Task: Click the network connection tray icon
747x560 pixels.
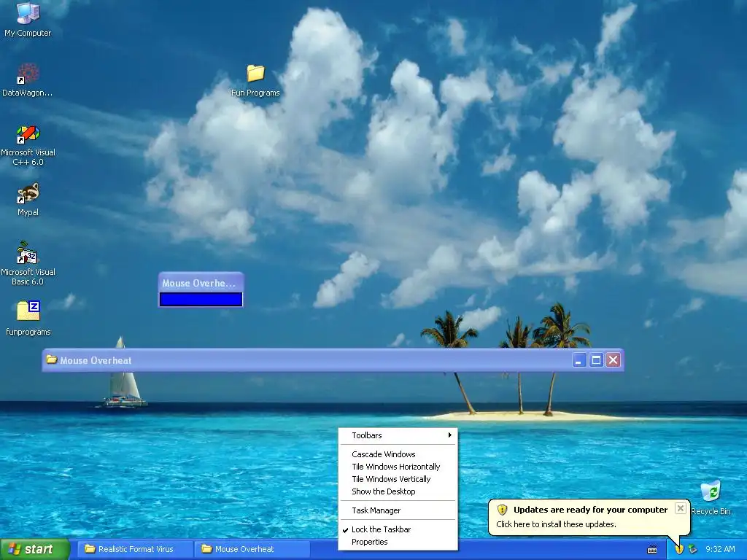Action: [693, 550]
